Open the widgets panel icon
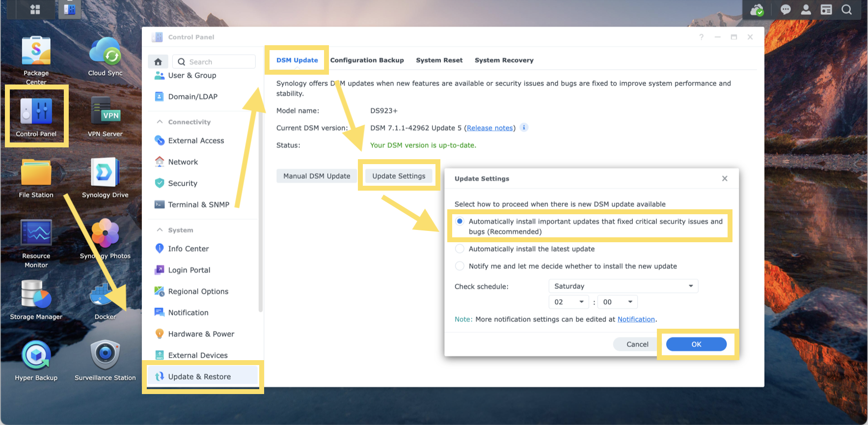This screenshot has width=868, height=425. click(x=826, y=9)
